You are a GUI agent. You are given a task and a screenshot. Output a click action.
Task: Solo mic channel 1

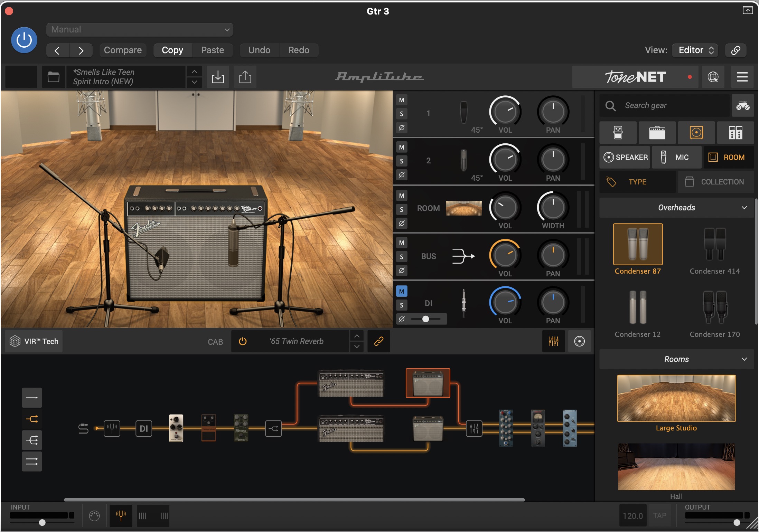402,114
